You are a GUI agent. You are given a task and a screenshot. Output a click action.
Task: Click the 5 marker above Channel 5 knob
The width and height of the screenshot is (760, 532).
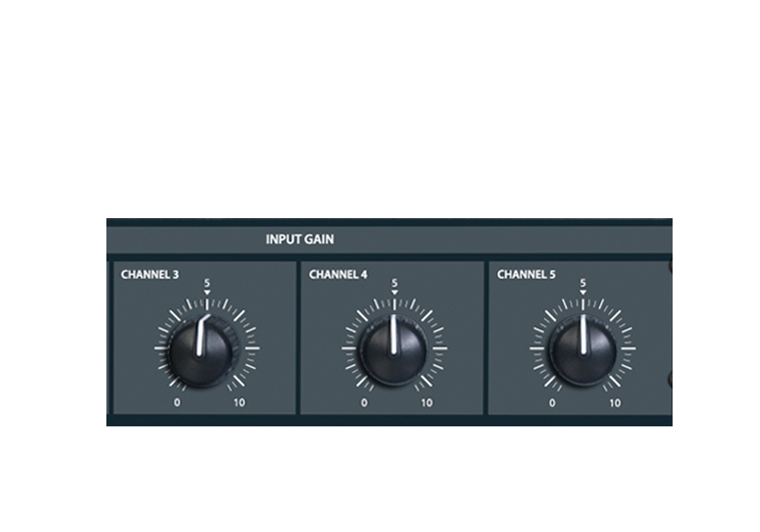coord(583,283)
